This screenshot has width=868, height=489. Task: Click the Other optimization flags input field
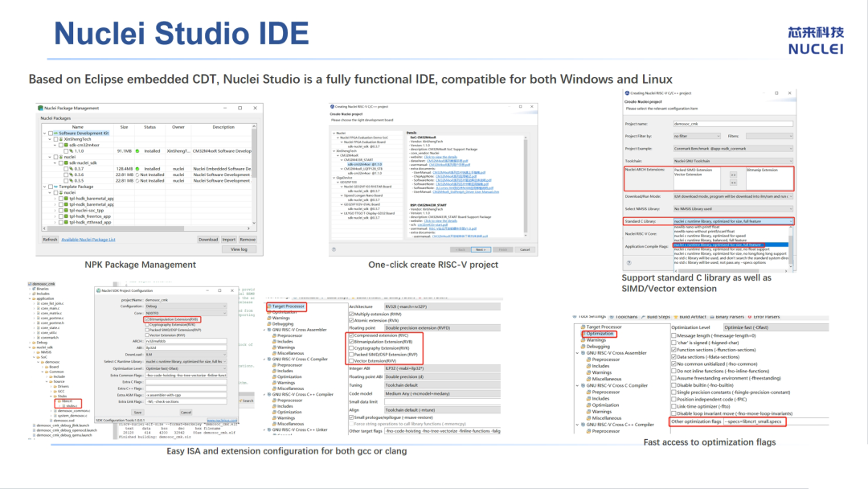(776, 421)
